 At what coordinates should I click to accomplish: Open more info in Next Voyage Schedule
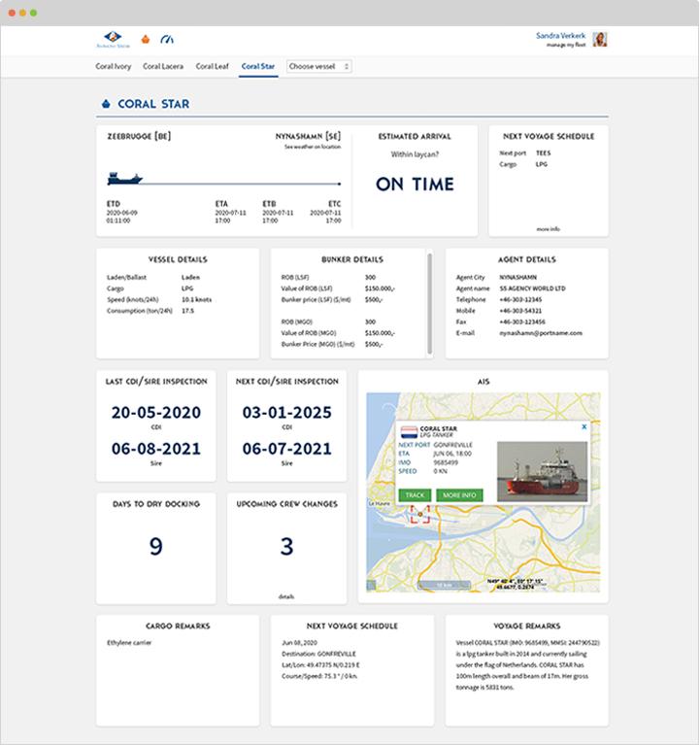point(548,229)
